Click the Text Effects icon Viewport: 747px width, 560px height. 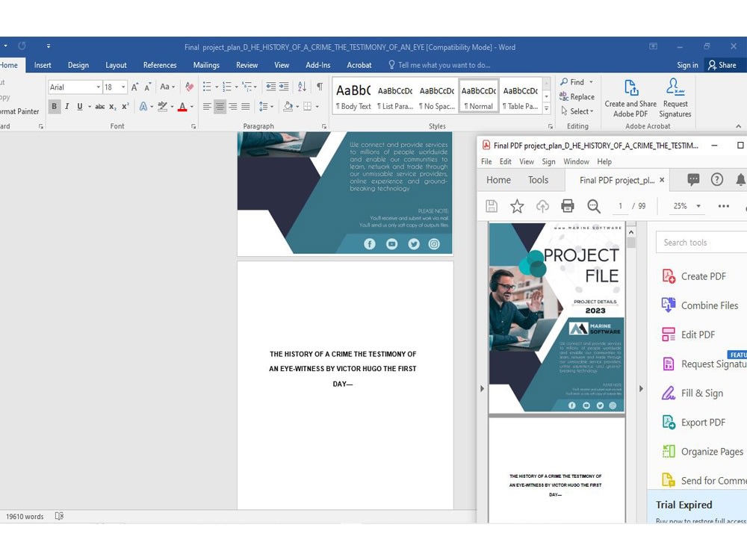click(143, 107)
